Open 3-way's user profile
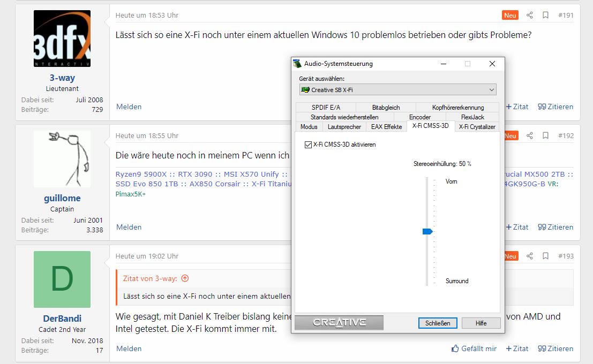 tap(62, 78)
